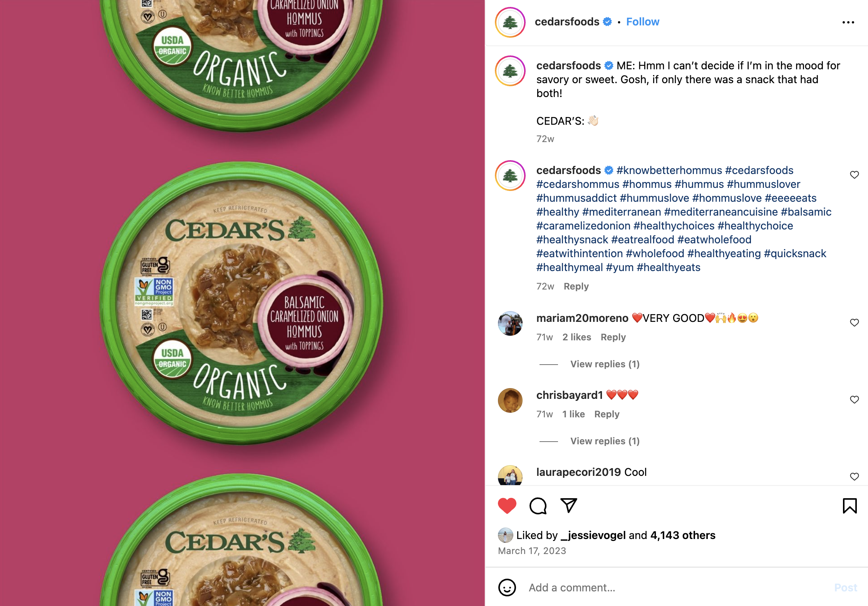Unlike the post via red heart icon
This screenshot has height=606, width=868.
(507, 506)
